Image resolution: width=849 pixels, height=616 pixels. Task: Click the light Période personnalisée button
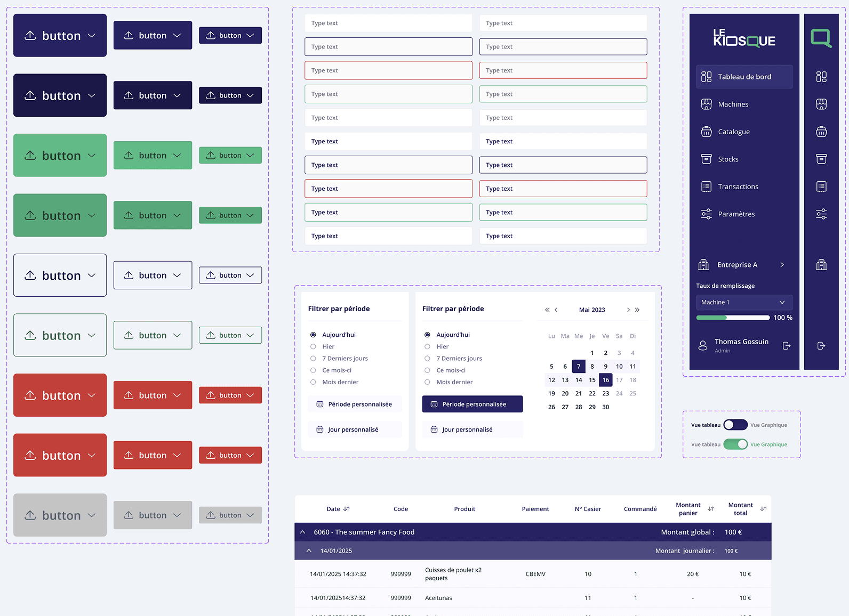pos(355,404)
